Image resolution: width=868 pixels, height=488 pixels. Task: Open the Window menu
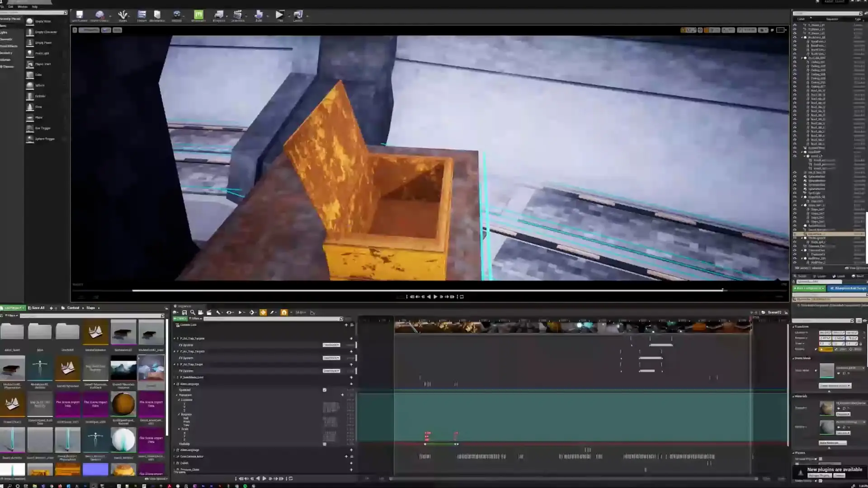(22, 7)
